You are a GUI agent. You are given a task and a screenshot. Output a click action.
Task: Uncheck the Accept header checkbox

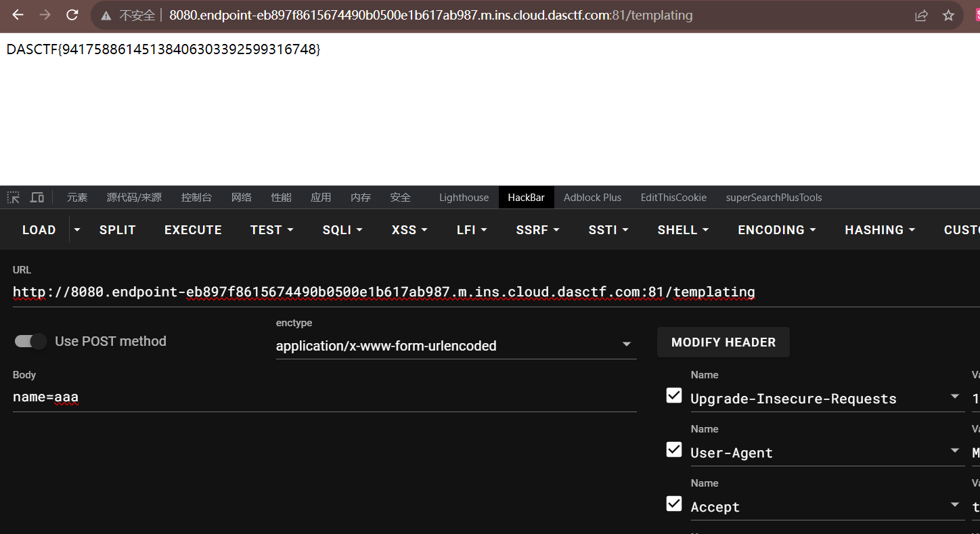(x=674, y=504)
